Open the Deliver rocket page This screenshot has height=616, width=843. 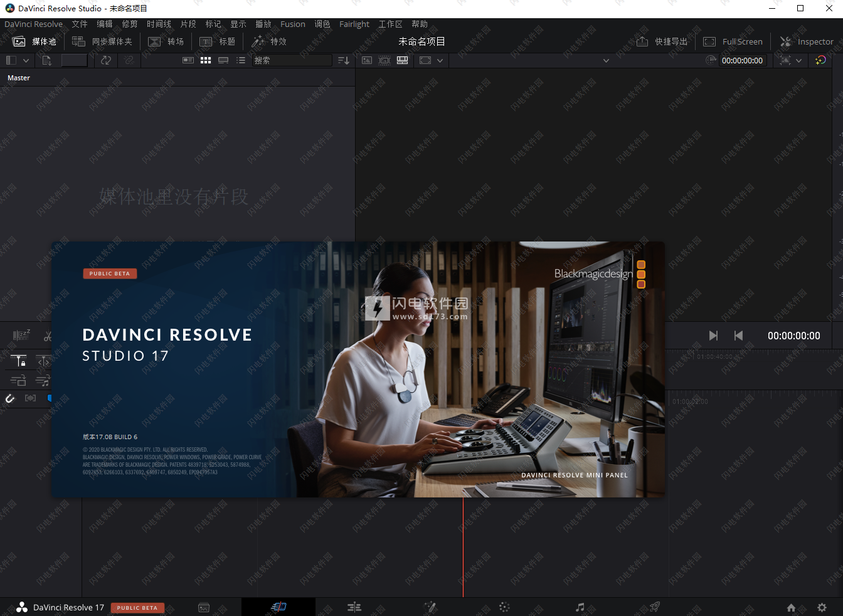(655, 607)
